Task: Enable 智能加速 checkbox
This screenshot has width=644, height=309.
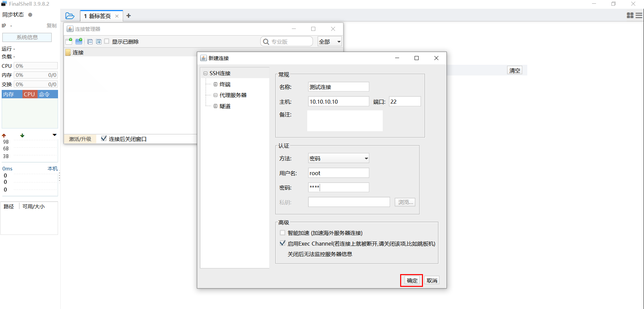Action: (x=282, y=233)
